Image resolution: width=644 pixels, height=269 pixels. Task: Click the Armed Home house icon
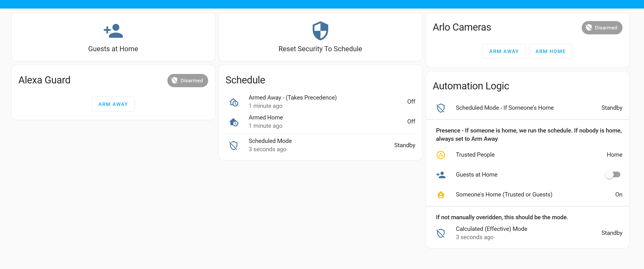click(x=234, y=122)
